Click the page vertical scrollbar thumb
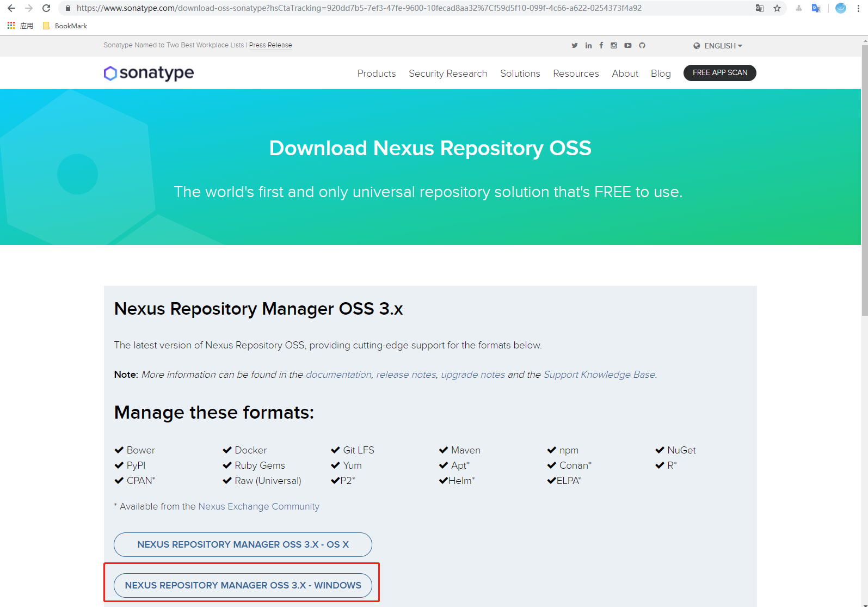The height and width of the screenshot is (607, 868). coord(865,180)
